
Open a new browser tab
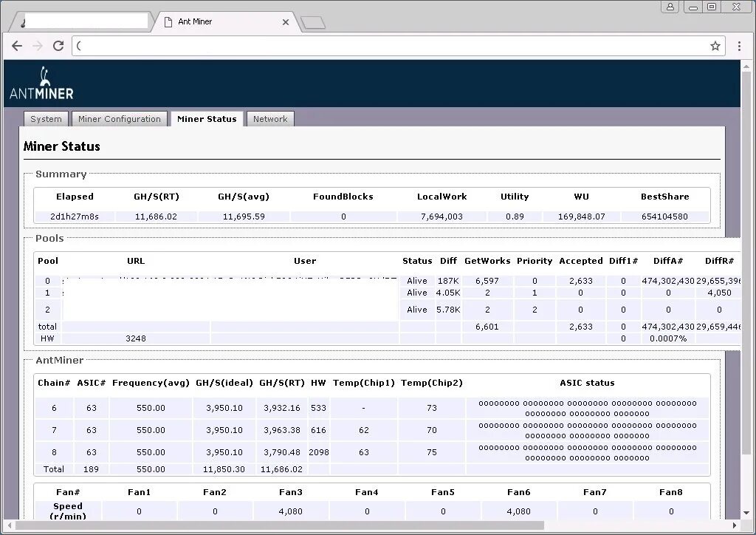click(313, 23)
